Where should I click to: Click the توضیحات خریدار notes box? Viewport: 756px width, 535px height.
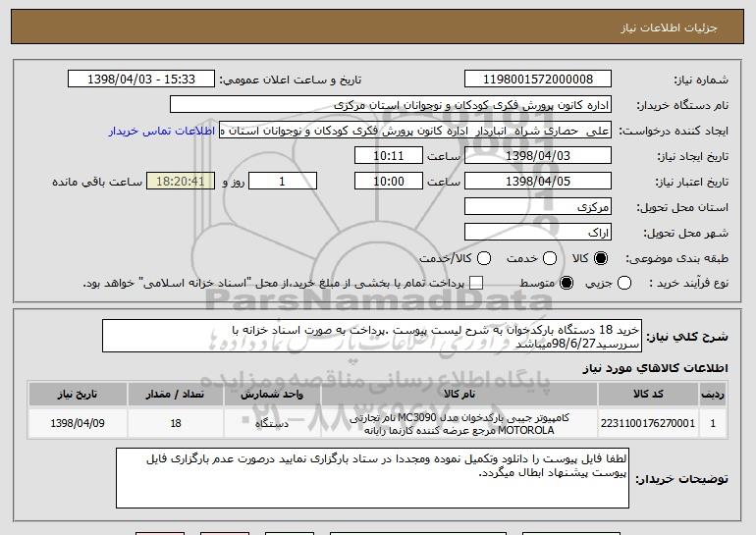[x=372, y=478]
